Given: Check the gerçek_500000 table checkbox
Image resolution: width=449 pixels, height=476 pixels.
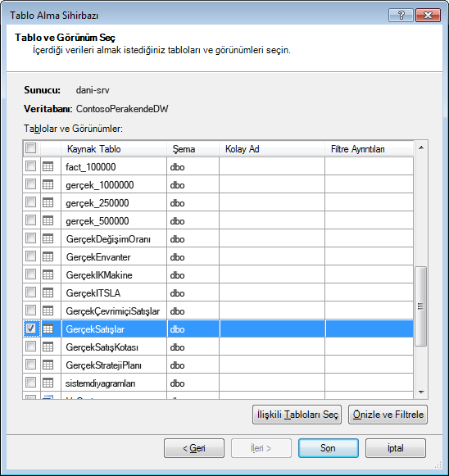Looking at the screenshot, I should [x=30, y=220].
